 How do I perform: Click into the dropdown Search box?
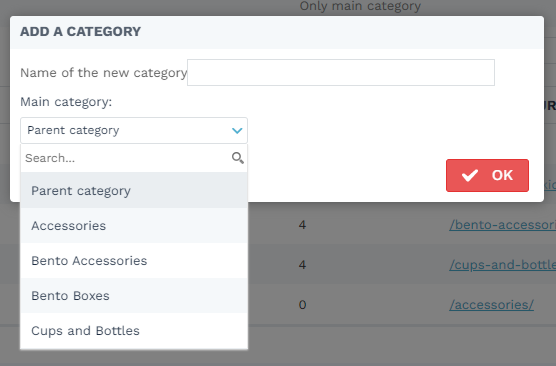coord(126,158)
